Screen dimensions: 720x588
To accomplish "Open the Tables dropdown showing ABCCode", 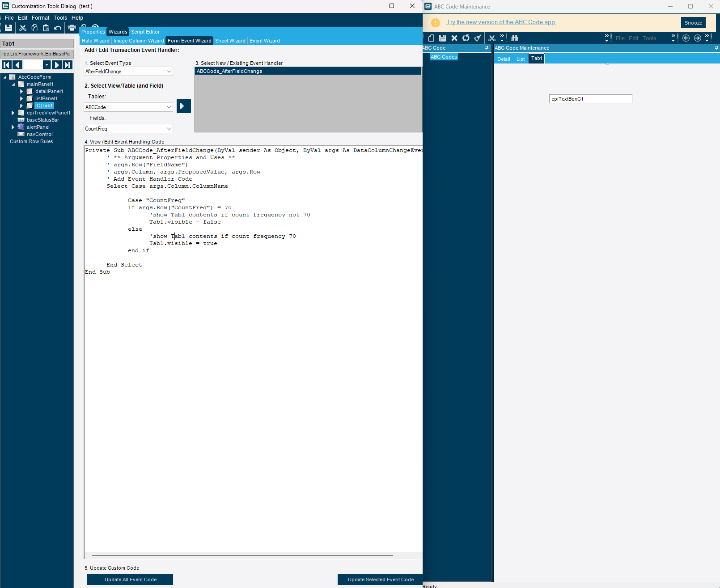I will (169, 107).
